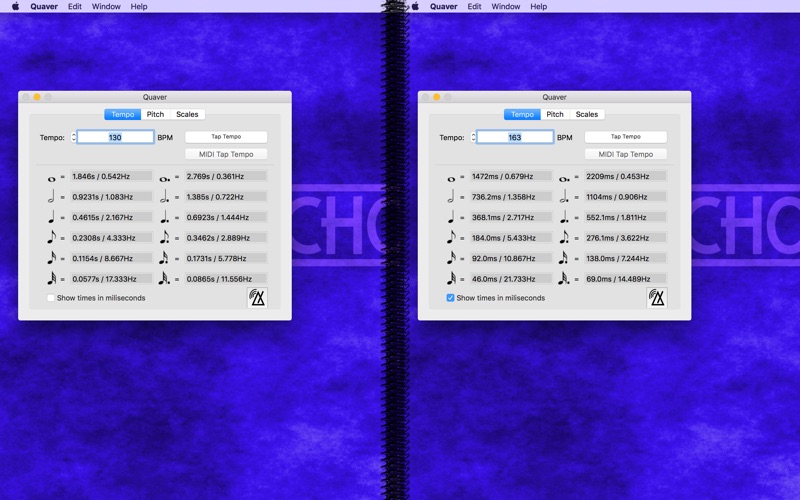Click tempo stepper next to the 163 field
The image size is (800, 500).
[473, 137]
